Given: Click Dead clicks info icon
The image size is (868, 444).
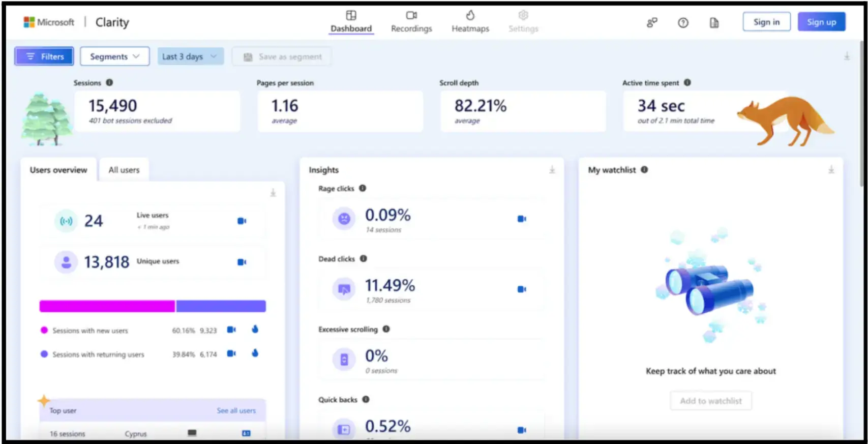Looking at the screenshot, I should 363,258.
